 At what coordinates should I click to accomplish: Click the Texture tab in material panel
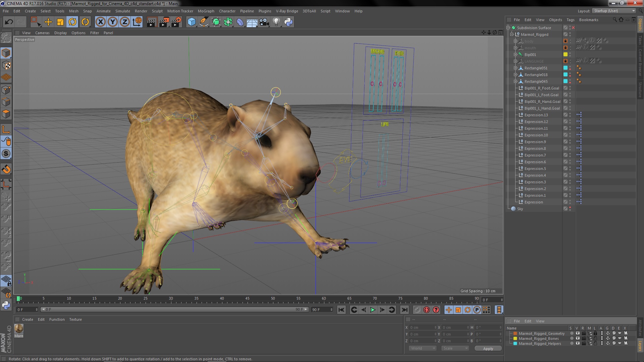(x=75, y=319)
